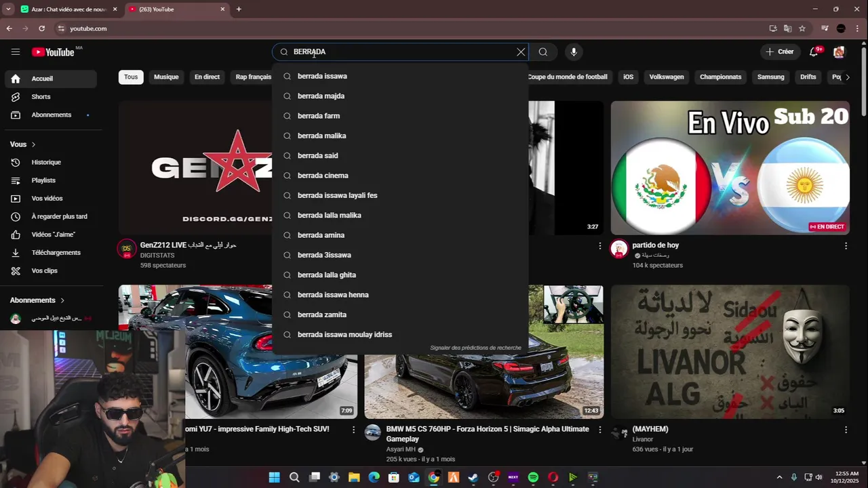Open À regarder plus tard

point(52,217)
